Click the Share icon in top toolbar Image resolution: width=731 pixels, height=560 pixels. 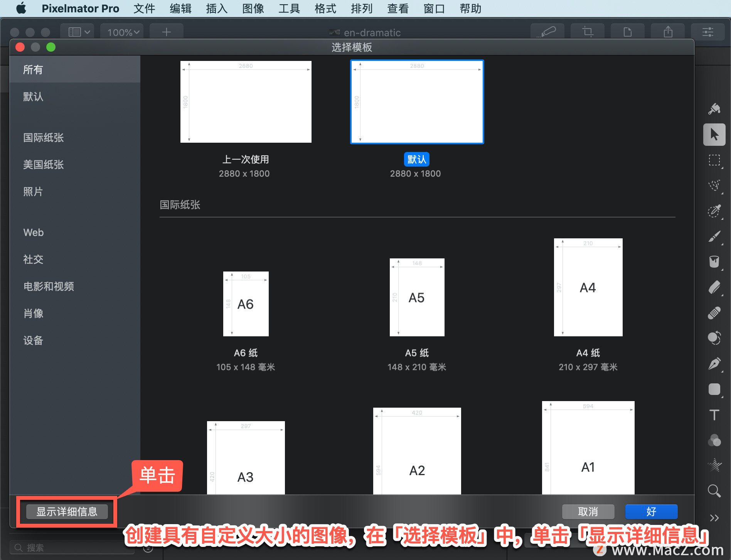click(x=668, y=32)
